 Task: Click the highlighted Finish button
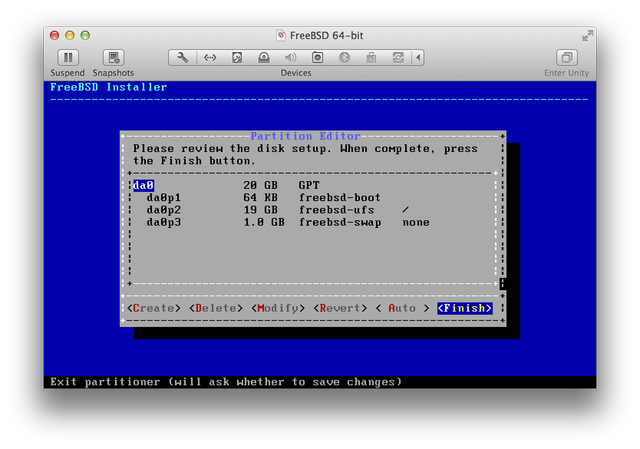pyautogui.click(x=464, y=308)
